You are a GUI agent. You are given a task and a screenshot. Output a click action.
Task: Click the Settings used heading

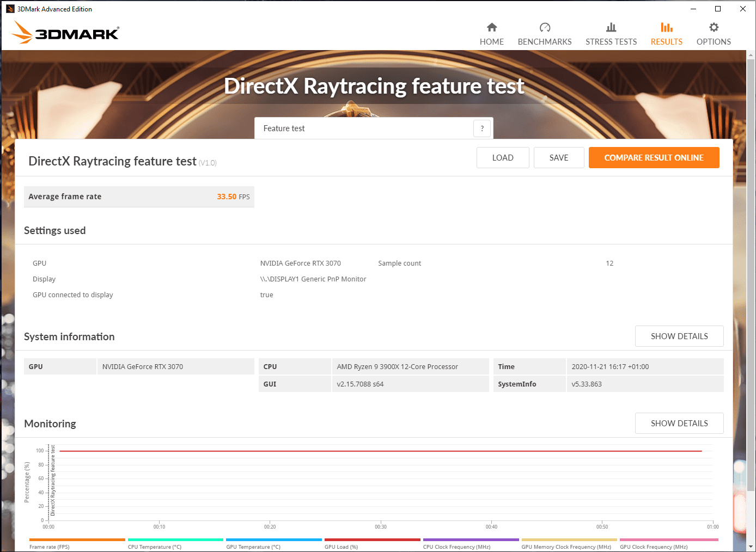point(54,230)
